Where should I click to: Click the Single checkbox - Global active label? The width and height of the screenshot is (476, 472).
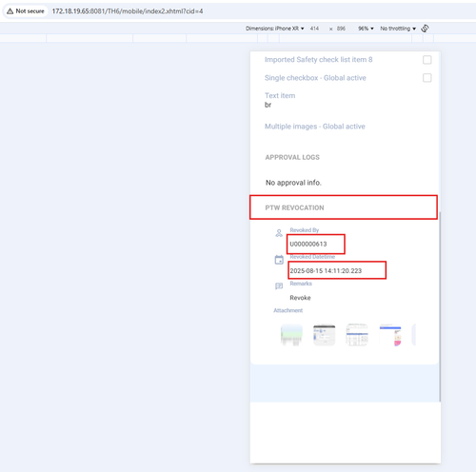click(x=315, y=78)
